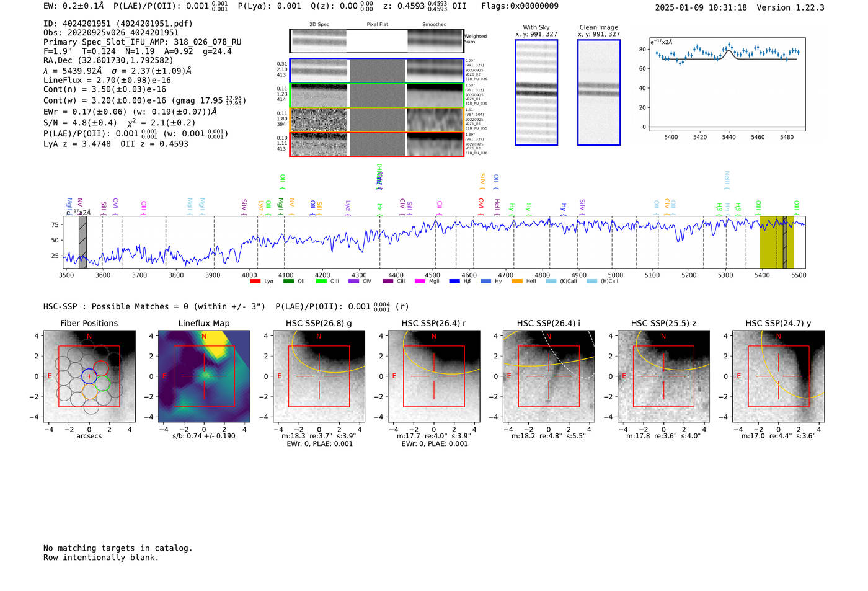Viewport: 868px width, 591px height.
Task: Click the Clean Image panel
Action: 599,92
